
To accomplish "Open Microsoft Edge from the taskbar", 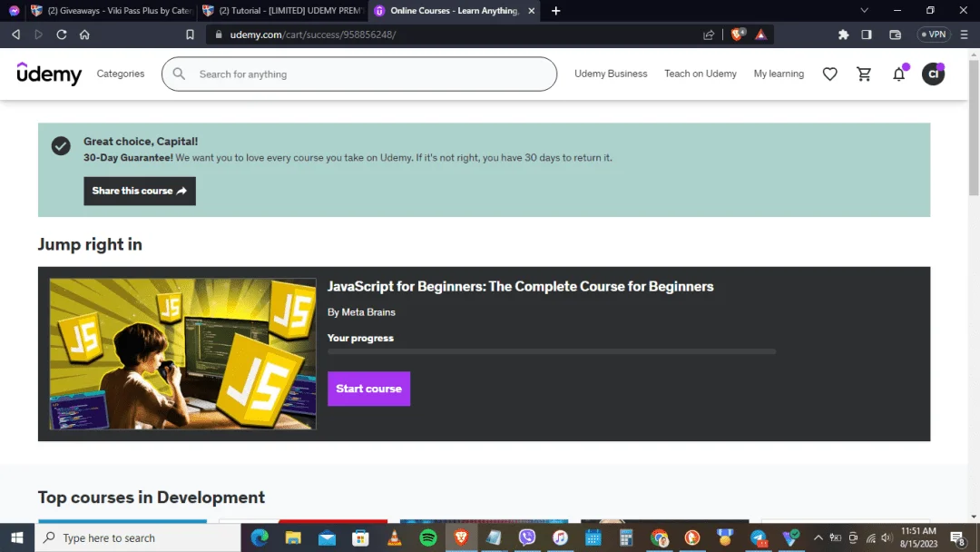I will point(260,537).
